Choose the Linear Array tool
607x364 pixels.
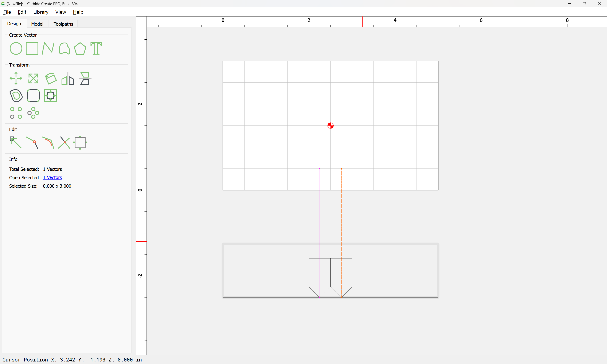(x=16, y=113)
